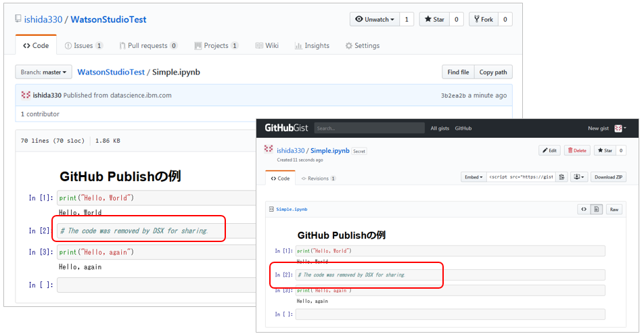Click the Copy path button

coord(493,72)
